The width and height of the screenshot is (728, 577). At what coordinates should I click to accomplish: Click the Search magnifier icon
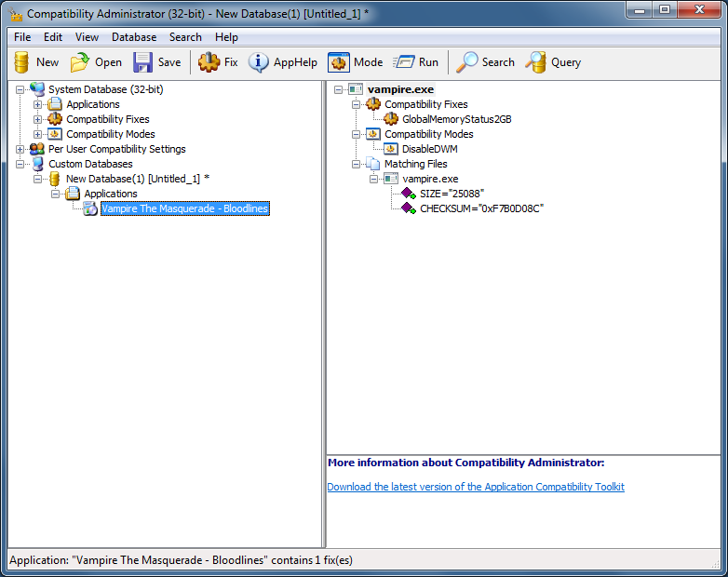click(x=466, y=62)
